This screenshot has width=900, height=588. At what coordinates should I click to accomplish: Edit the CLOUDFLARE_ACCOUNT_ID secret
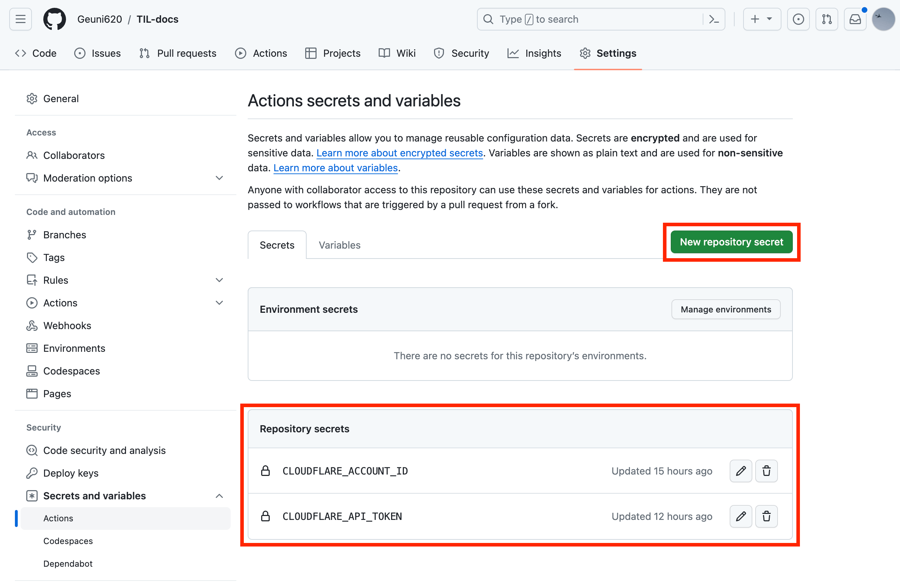tap(740, 471)
